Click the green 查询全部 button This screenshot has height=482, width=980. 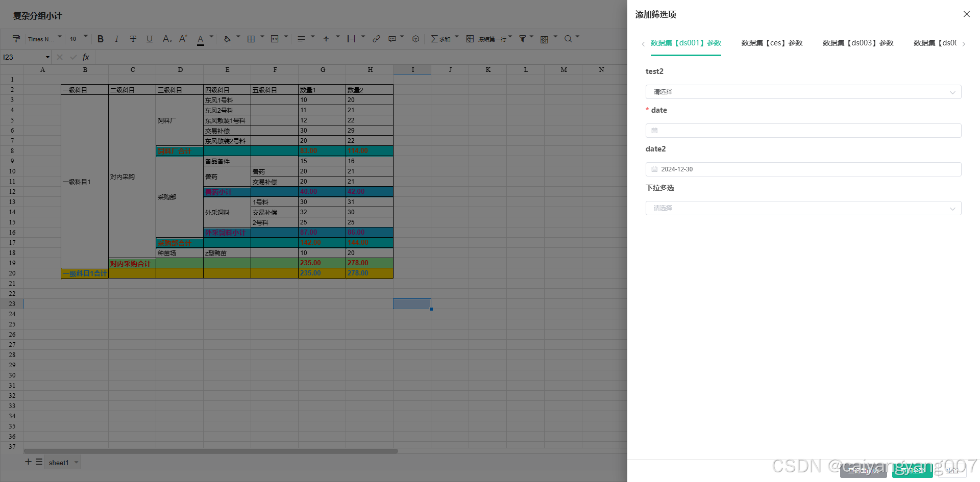coord(913,470)
